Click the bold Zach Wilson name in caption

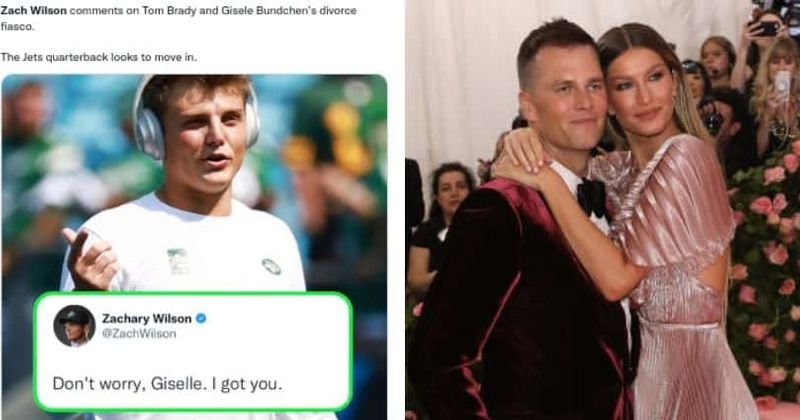(34, 11)
